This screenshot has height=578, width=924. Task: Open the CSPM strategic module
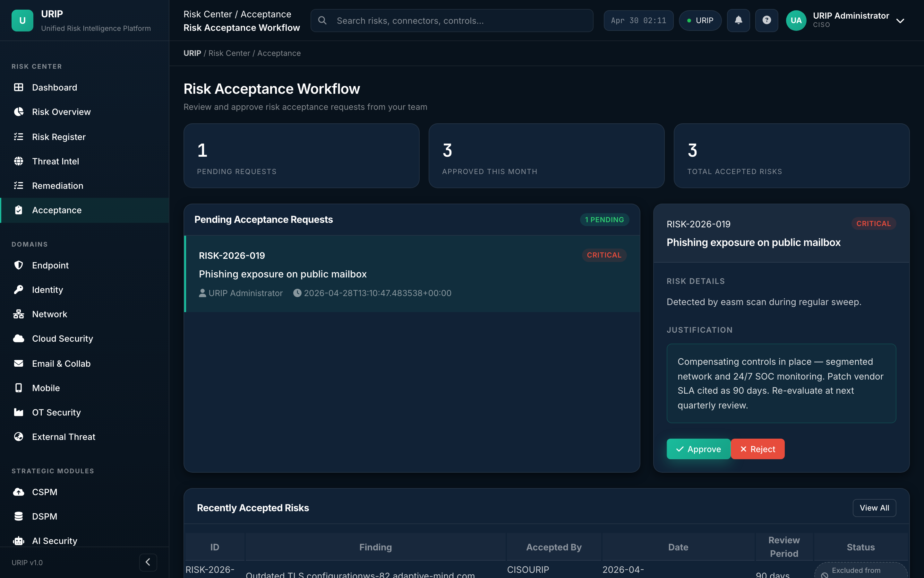[84, 492]
